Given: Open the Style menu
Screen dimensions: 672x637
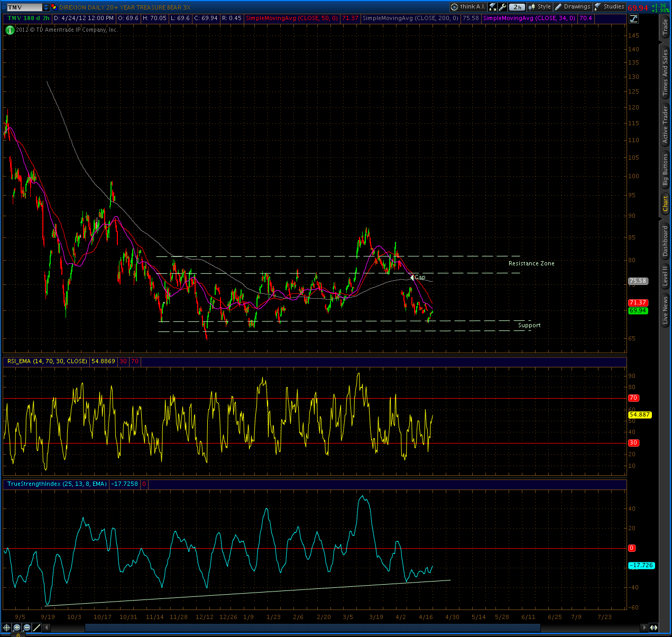Looking at the screenshot, I should coord(540,7).
